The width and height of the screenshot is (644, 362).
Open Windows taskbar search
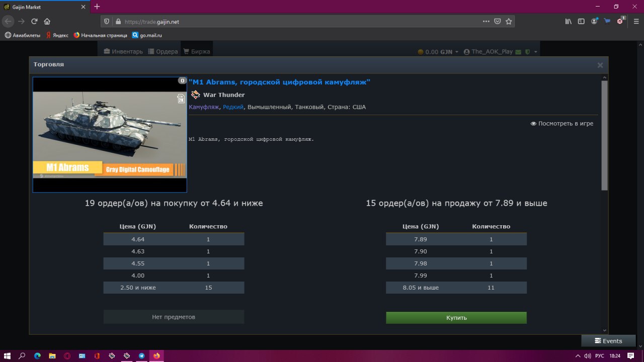point(22,355)
